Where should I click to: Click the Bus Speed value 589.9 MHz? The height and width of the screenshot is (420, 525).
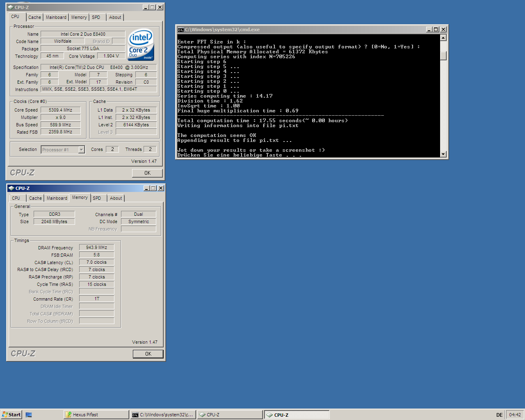tap(60, 125)
